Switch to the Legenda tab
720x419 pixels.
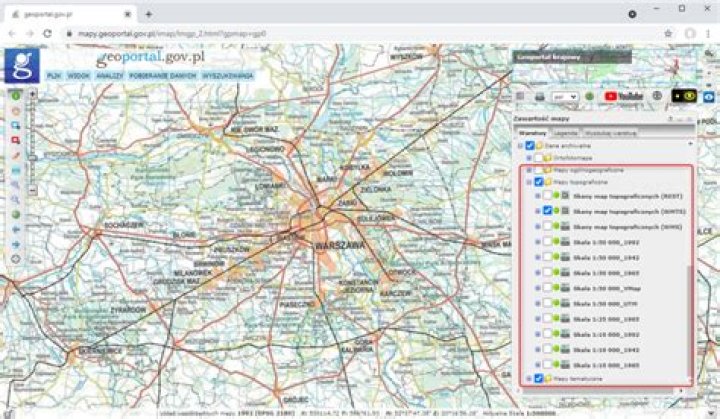(565, 132)
